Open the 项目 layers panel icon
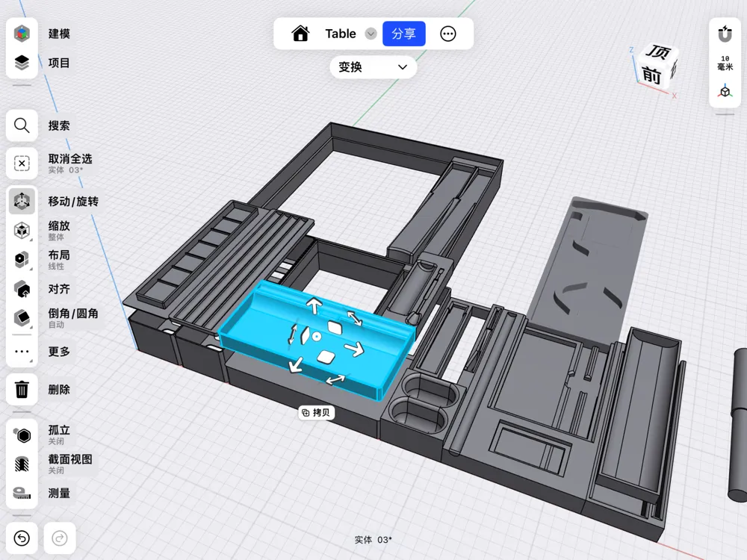 [22, 63]
